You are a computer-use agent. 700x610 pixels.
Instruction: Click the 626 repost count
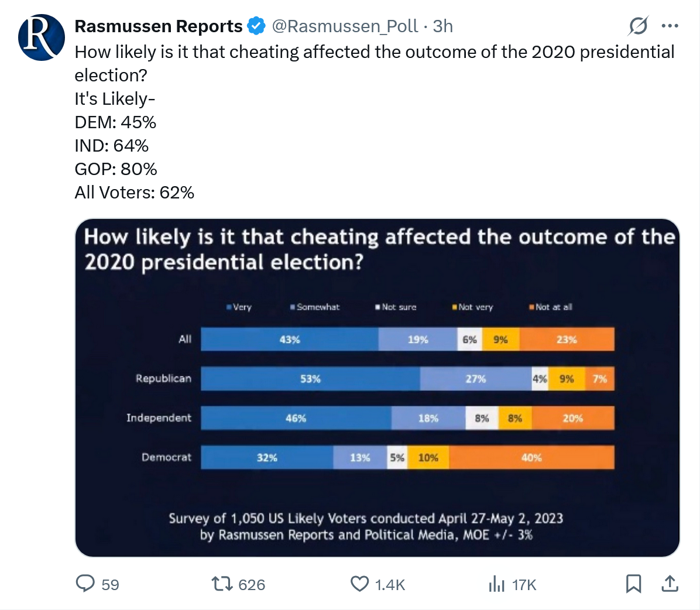pos(252,585)
